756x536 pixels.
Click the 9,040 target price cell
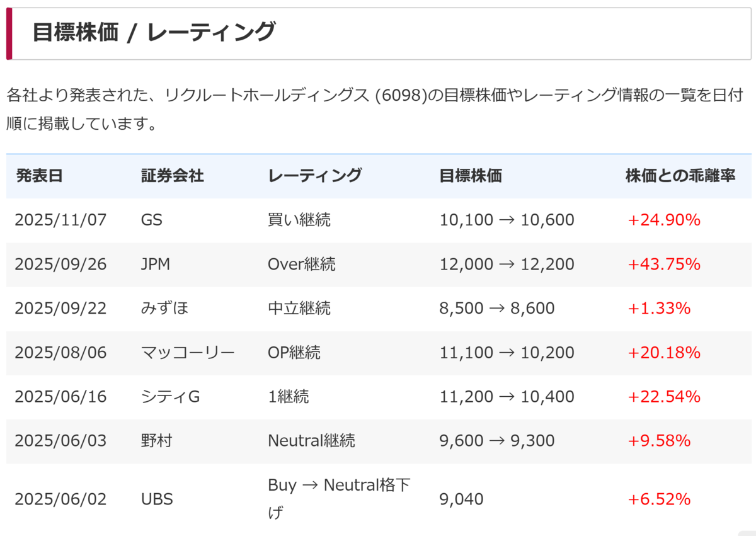461,499
